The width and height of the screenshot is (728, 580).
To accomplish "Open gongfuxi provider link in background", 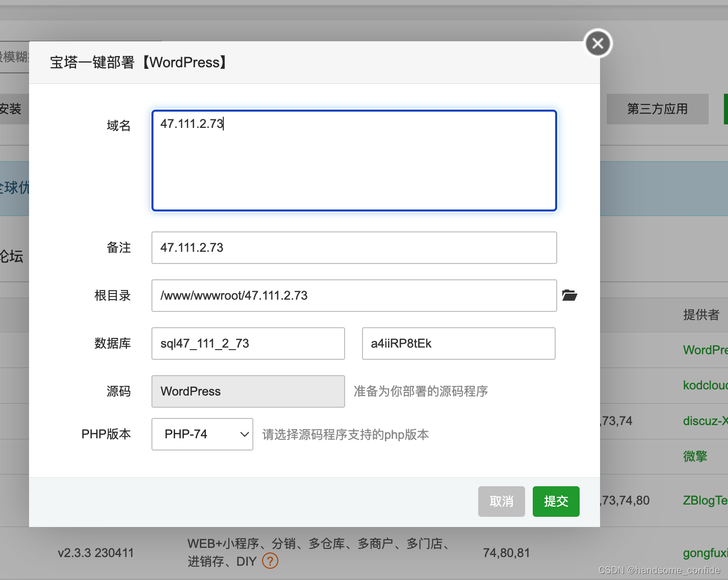I will 705,553.
